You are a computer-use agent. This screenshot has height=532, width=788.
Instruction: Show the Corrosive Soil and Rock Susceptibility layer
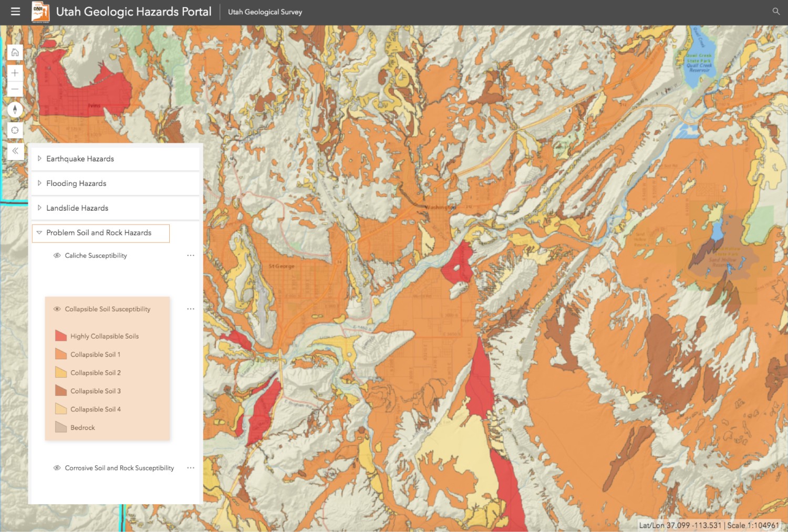point(56,467)
